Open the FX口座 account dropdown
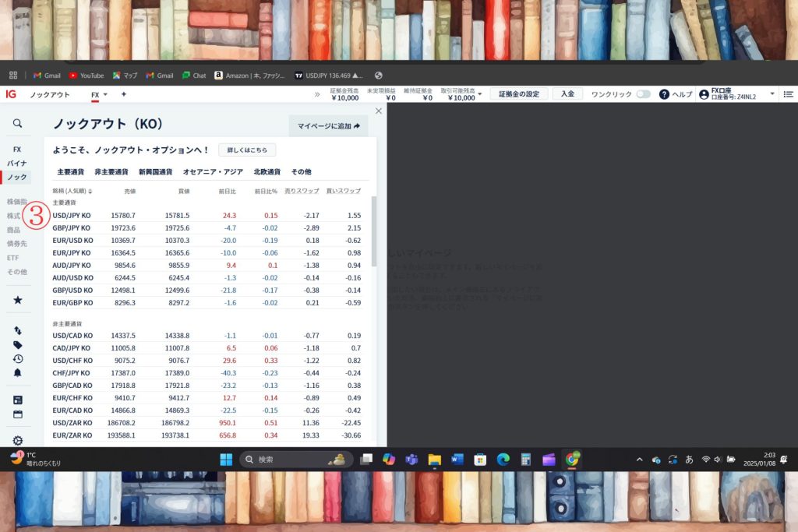The width and height of the screenshot is (798, 532). click(772, 94)
